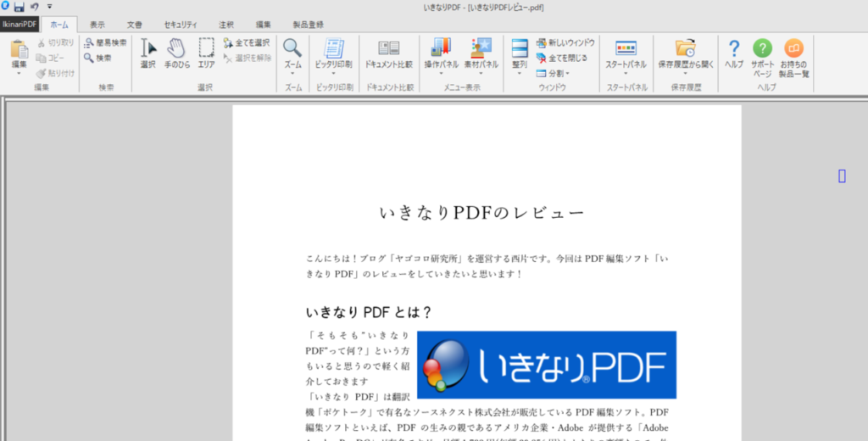Open the orange お持ちの製品一覧 icon
Image resolution: width=868 pixels, height=441 pixels.
pos(793,48)
